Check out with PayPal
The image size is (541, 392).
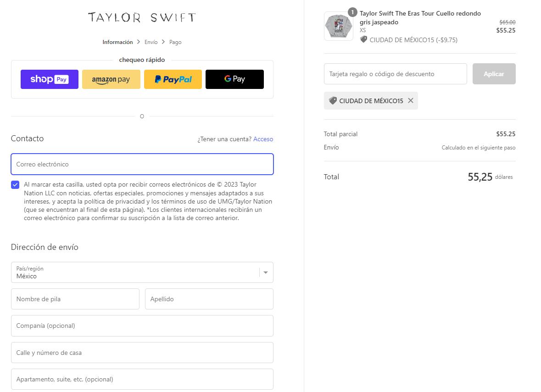point(173,79)
